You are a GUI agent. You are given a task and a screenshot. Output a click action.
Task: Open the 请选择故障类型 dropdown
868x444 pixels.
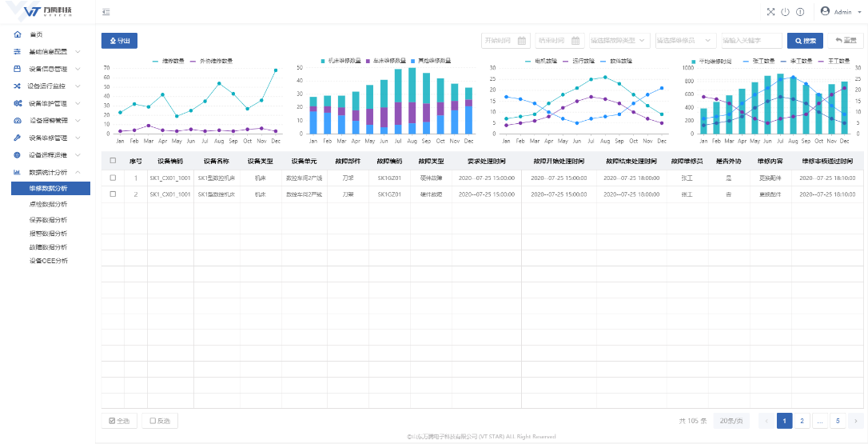[x=619, y=41]
